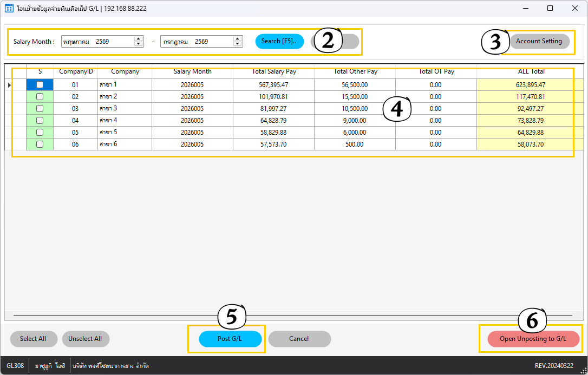Decrease the start Salary Month with down arrow
This screenshot has height=375, width=588.
[x=139, y=44]
